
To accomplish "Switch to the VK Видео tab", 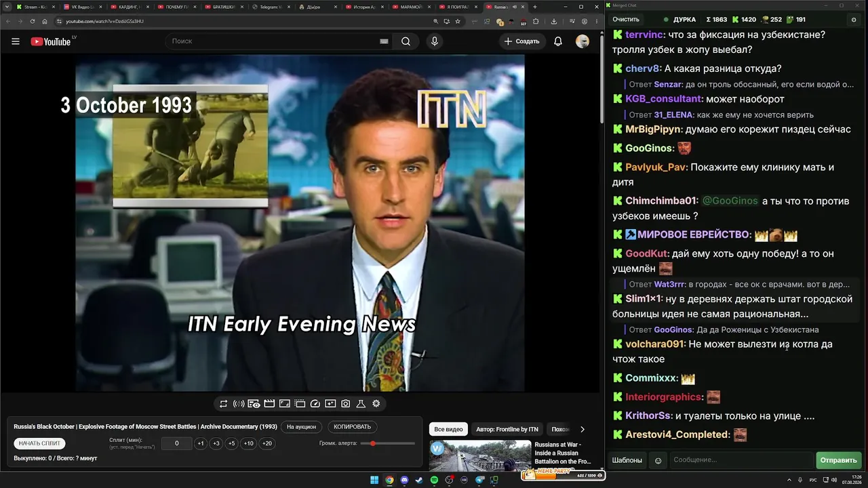I will [83, 7].
